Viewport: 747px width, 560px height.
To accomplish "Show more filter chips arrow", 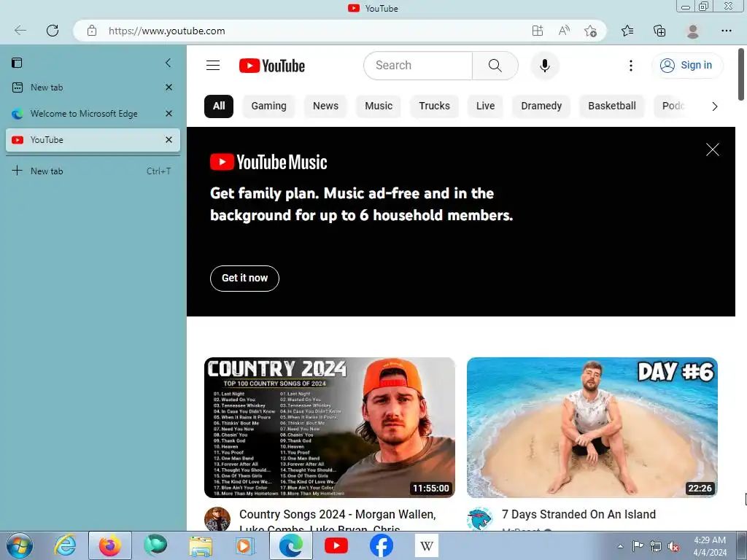I will click(714, 106).
